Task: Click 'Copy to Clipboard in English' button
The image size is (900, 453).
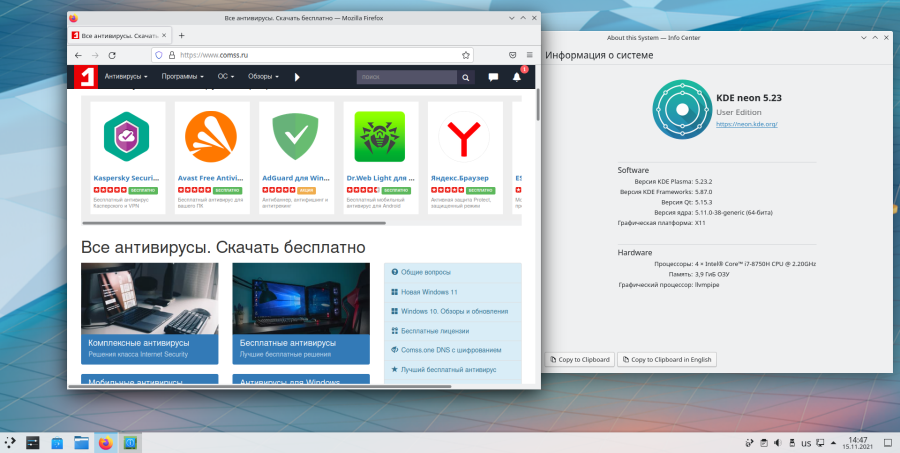Action: 667,359
